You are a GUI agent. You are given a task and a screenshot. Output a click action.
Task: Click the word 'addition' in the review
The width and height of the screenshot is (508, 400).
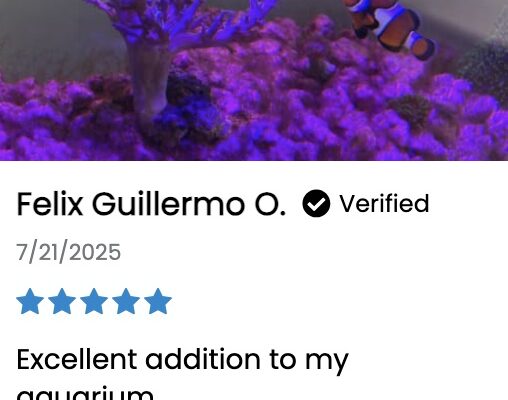tap(203, 359)
